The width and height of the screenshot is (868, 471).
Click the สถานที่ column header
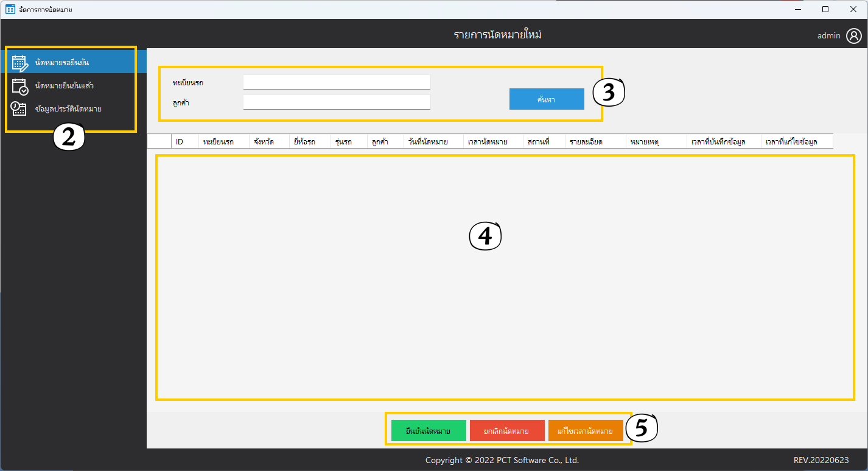(539, 141)
